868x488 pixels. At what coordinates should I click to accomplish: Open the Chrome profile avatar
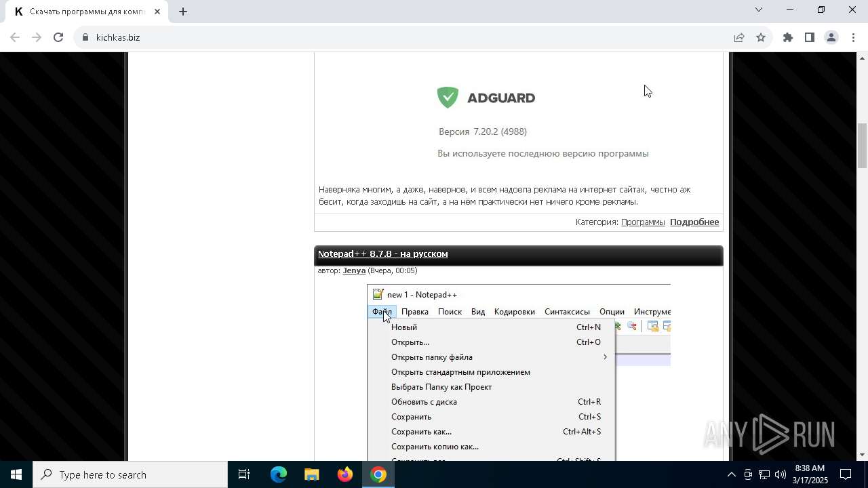click(x=831, y=37)
